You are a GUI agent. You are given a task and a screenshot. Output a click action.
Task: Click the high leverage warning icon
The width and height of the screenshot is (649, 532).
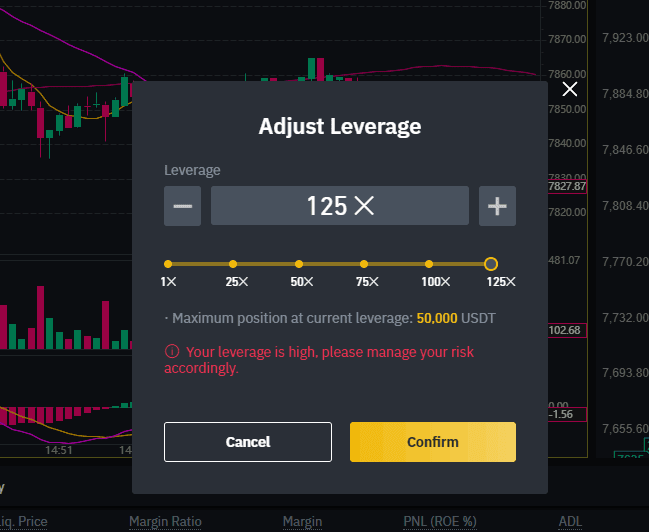pyautogui.click(x=172, y=352)
